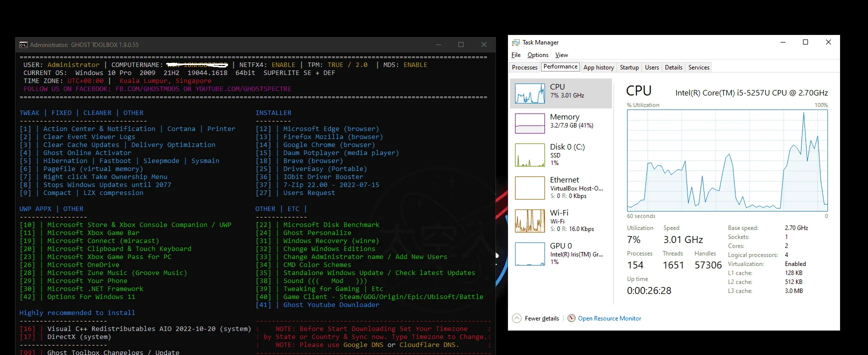Click Microsoft Xbox Game Bar option
This screenshot has height=355, width=868.
pyautogui.click(x=79, y=232)
